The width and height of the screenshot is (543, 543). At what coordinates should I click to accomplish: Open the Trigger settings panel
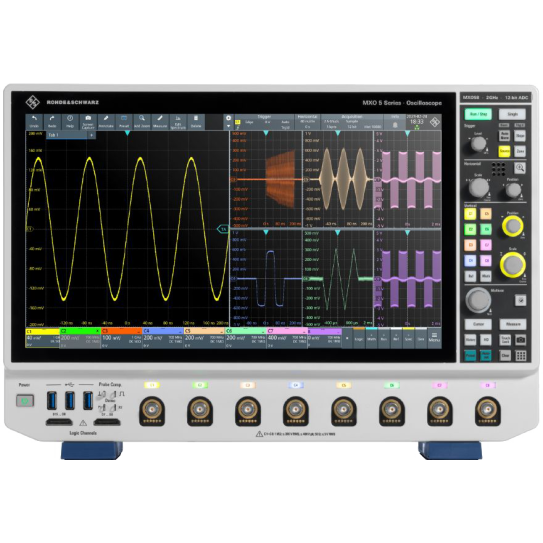coord(264,122)
